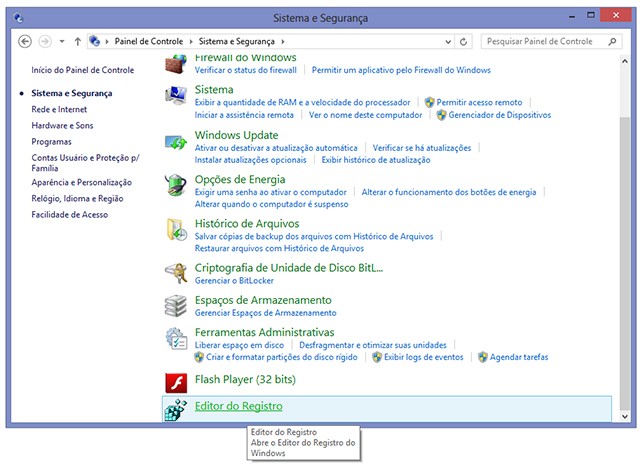Click the BitLocker keys icon
The height and width of the screenshot is (468, 640).
point(176,272)
